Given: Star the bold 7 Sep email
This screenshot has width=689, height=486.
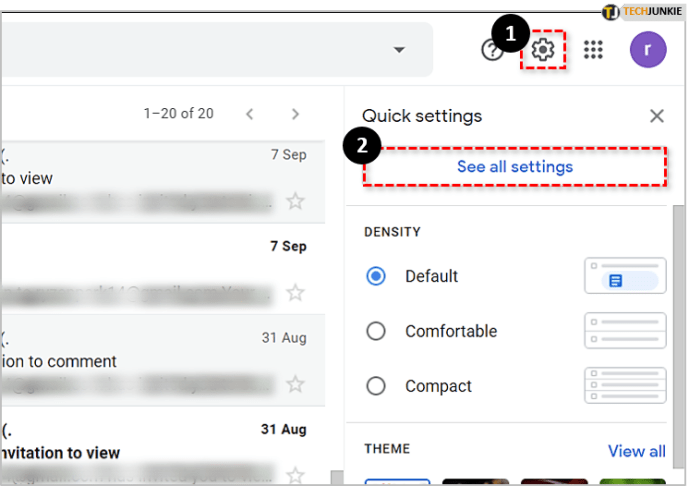Looking at the screenshot, I should pos(295,293).
